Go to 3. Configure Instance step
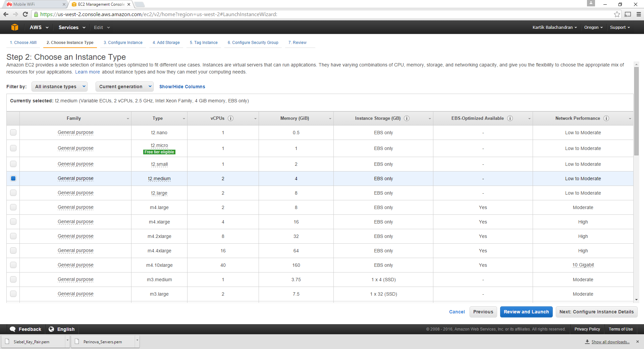Viewport: 644px width, 349px height. pyautogui.click(x=123, y=43)
